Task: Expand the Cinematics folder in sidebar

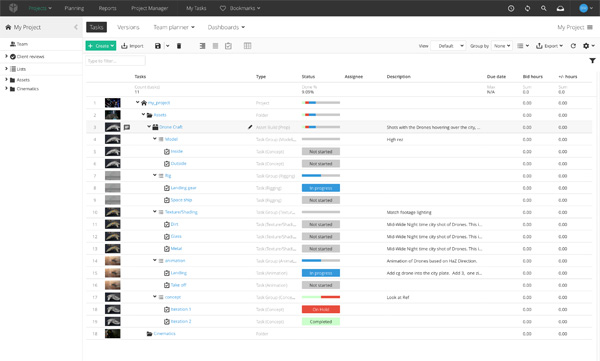Action: coord(6,88)
